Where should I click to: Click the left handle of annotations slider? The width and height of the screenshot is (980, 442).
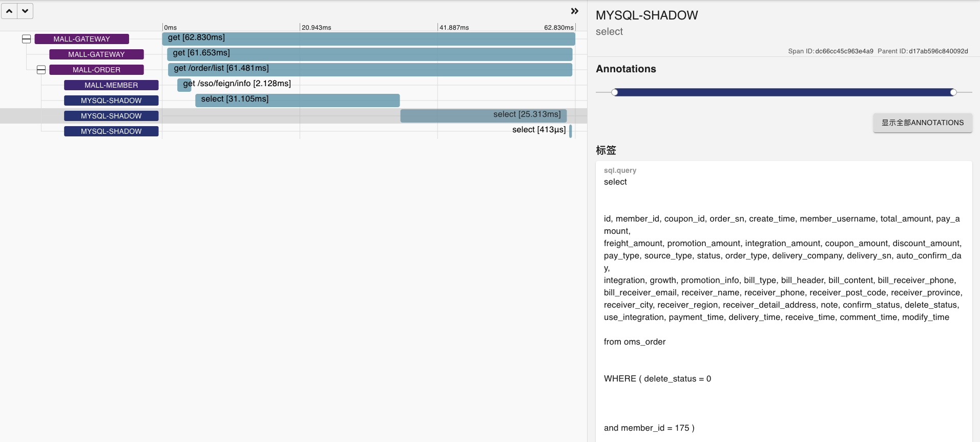[x=615, y=92]
